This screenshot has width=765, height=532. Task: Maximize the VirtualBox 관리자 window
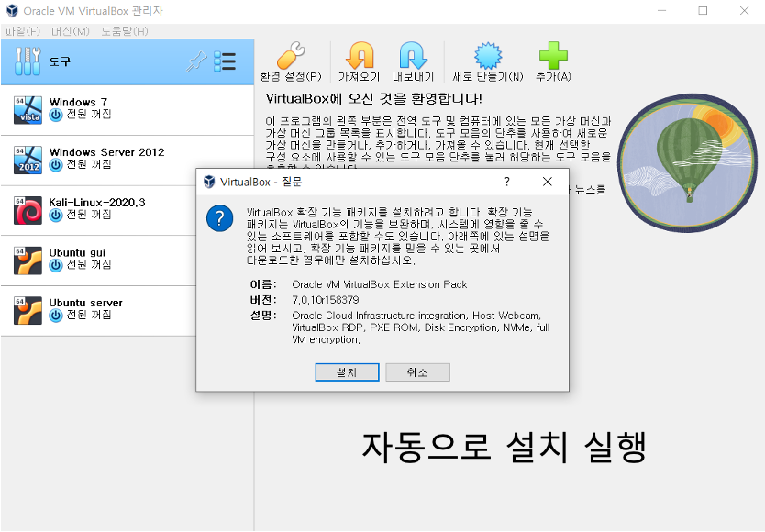pos(703,11)
